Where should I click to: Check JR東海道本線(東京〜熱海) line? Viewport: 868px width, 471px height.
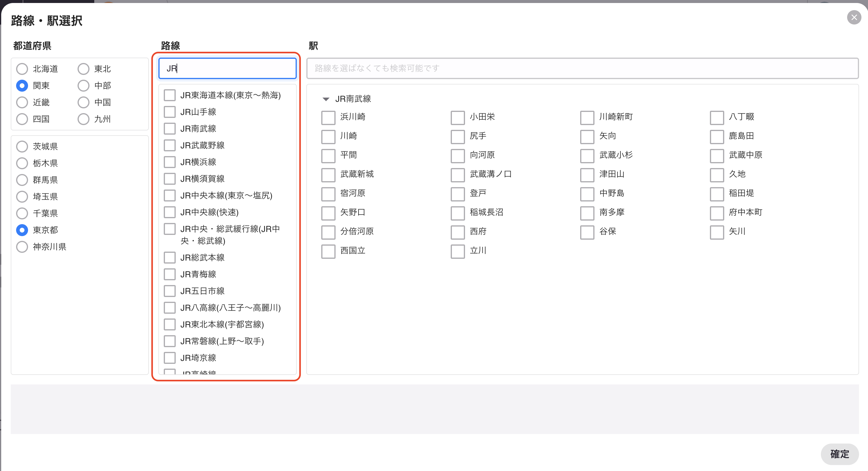(x=169, y=95)
